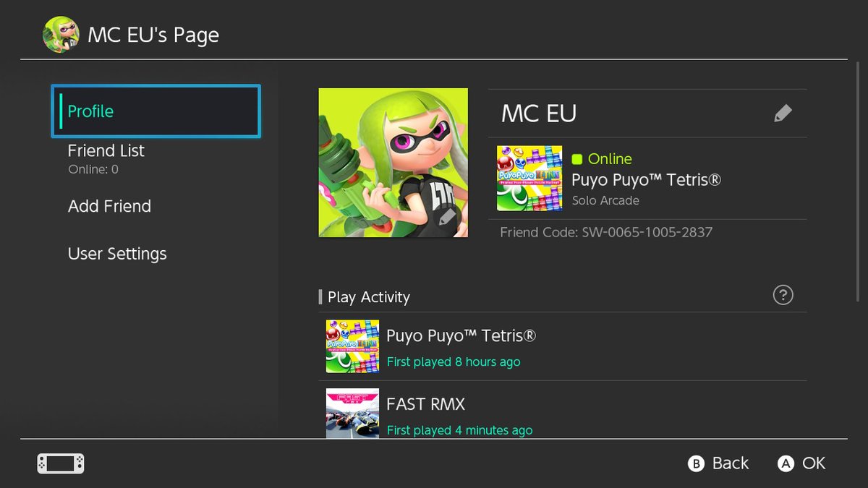Click the Play Activity section header
The height and width of the screenshot is (488, 868).
coord(369,297)
